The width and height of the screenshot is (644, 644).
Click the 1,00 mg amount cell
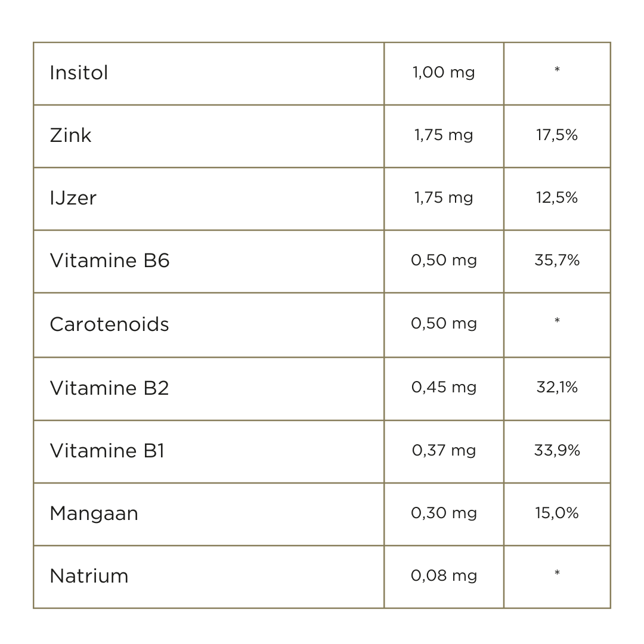(444, 73)
